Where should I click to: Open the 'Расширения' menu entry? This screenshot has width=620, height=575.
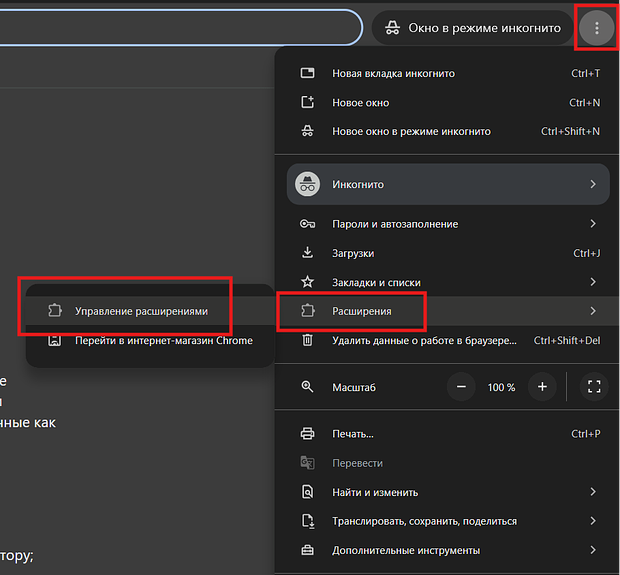click(x=447, y=311)
